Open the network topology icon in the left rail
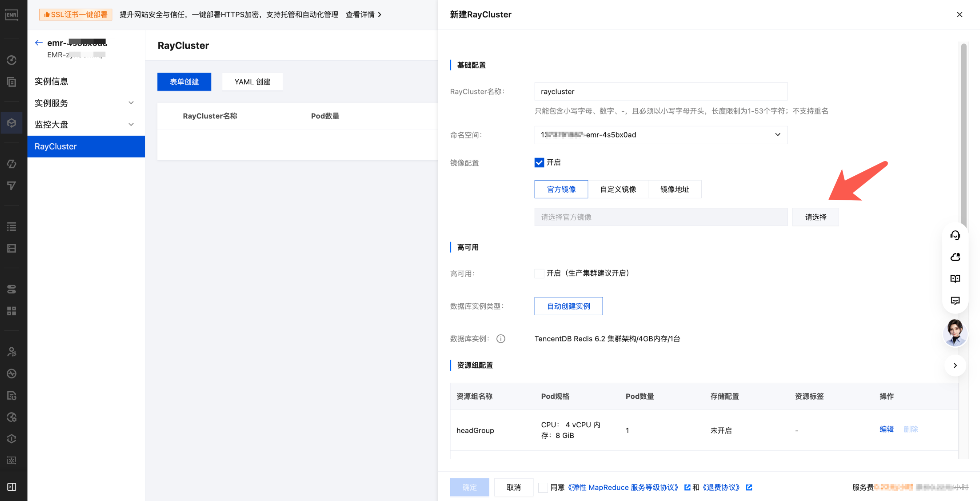The height and width of the screenshot is (501, 980). tap(11, 460)
